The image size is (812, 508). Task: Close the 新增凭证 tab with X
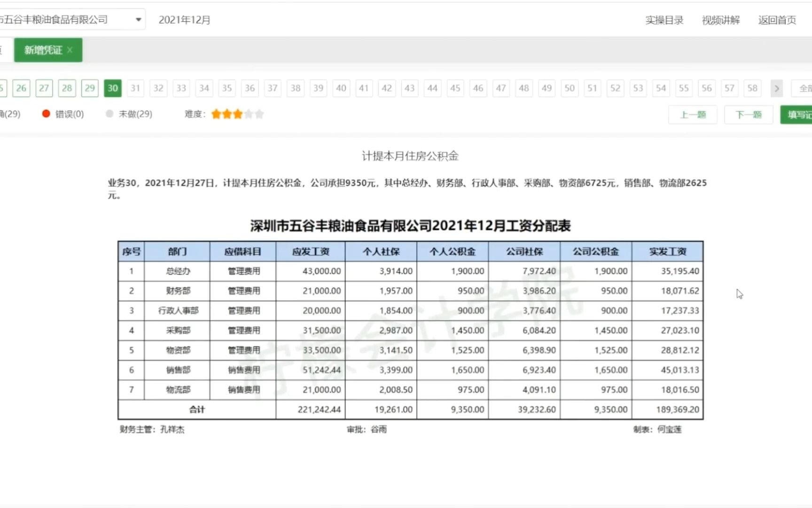pos(70,50)
